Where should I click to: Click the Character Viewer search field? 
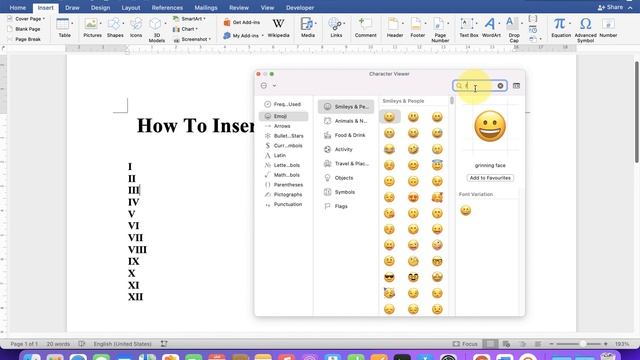(x=479, y=86)
